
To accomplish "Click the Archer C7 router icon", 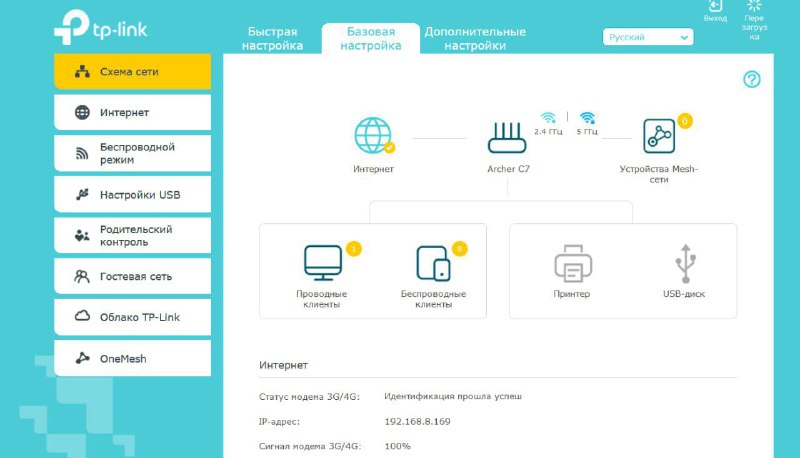I will [507, 138].
